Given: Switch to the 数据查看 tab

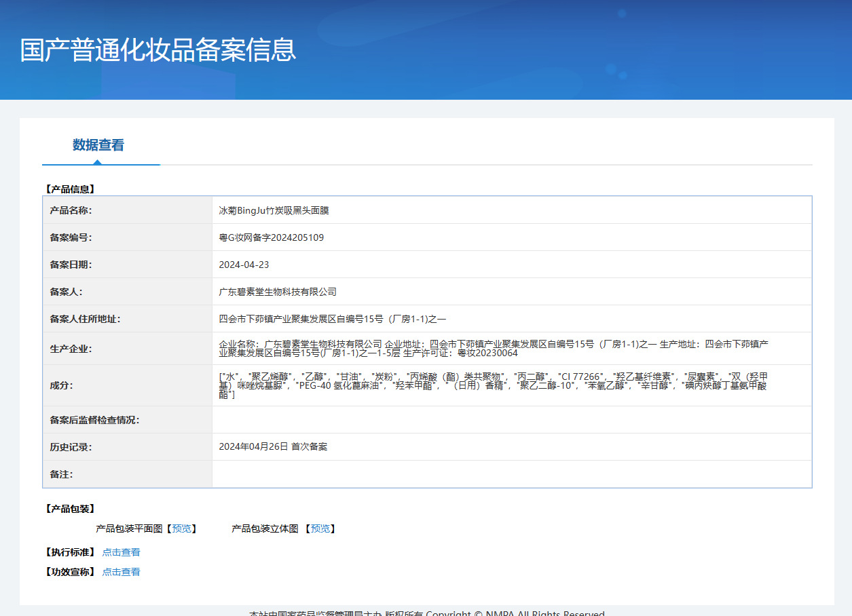Looking at the screenshot, I should tap(98, 145).
